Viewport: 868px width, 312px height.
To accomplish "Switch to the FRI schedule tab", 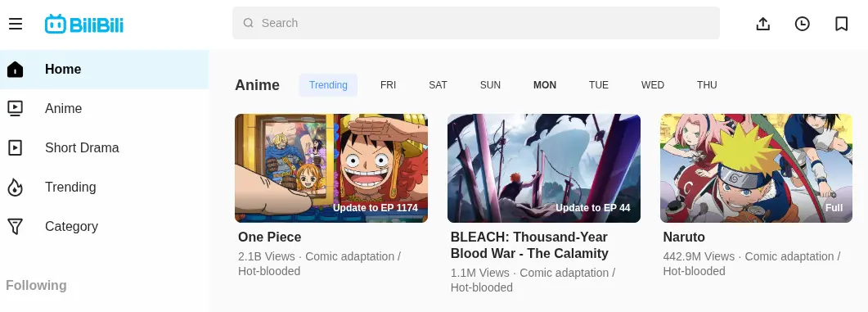I will 388,85.
